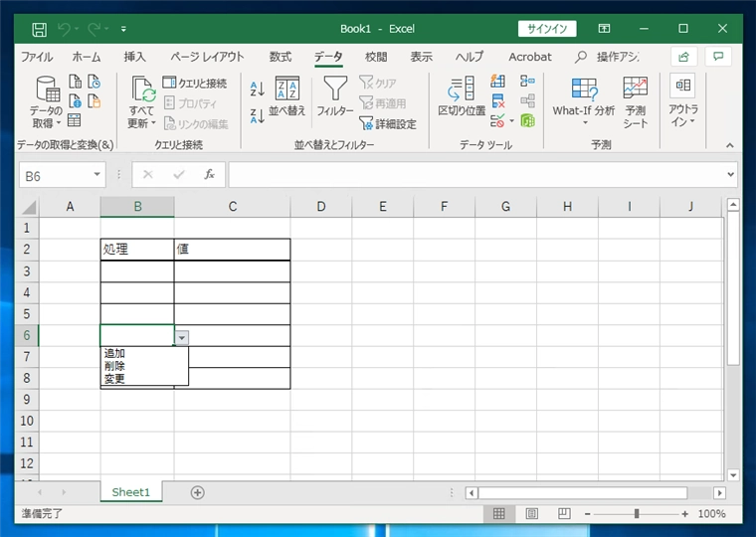The image size is (756, 537).
Task: Click cell B2 containing 処理
Action: [x=137, y=250]
